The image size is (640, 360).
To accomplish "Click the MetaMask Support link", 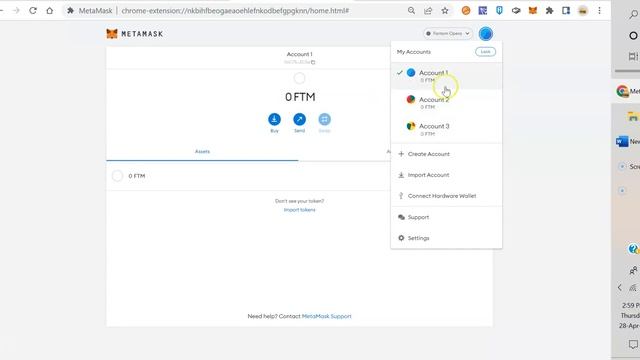I will 327,316.
